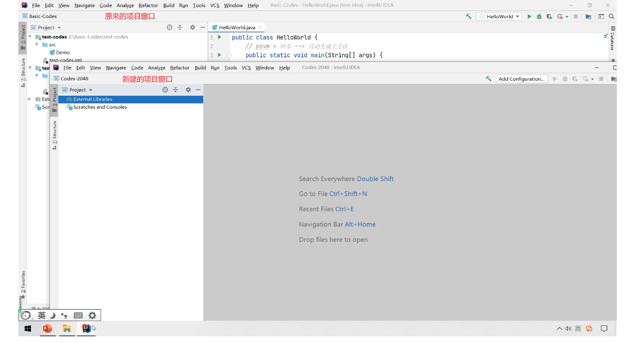Run class gutter arrow on line 1
This screenshot has width=644, height=343.
pos(220,37)
